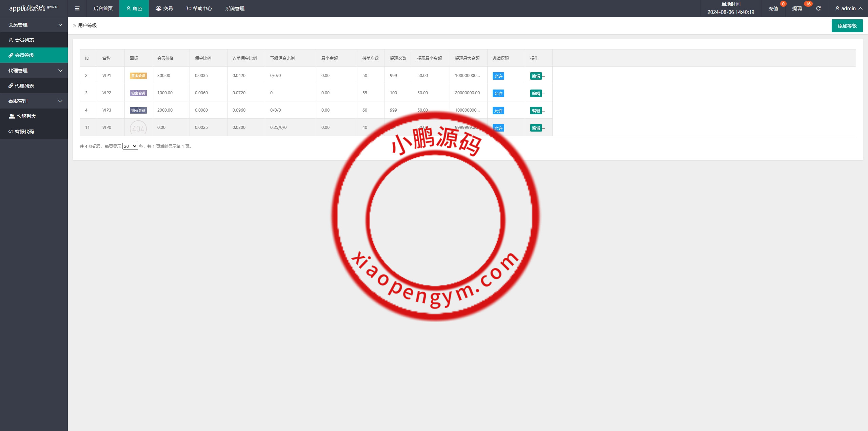This screenshot has height=431, width=868.
Task: Click 编辑 button for VIP3 row
Action: 536,111
